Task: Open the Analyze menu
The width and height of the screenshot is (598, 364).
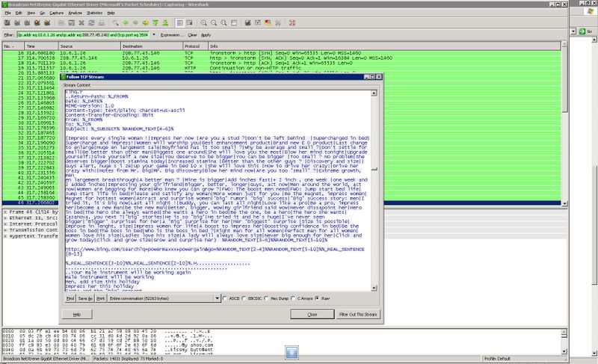Action: [x=75, y=13]
